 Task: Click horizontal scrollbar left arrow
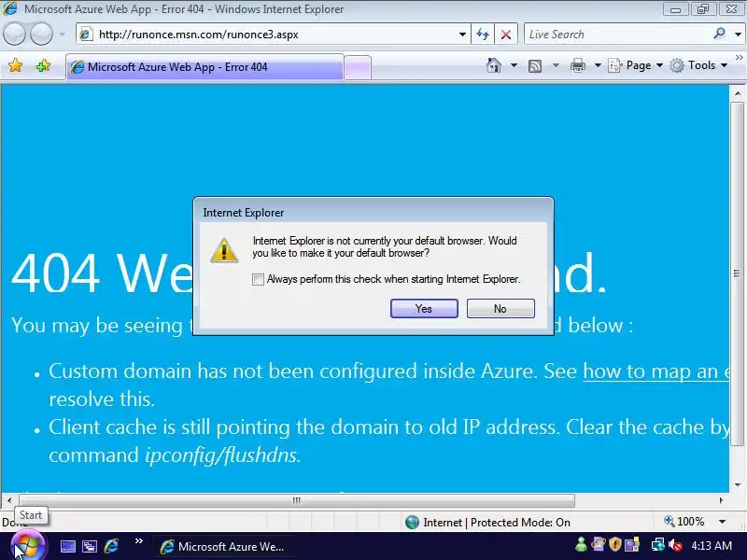pyautogui.click(x=9, y=500)
